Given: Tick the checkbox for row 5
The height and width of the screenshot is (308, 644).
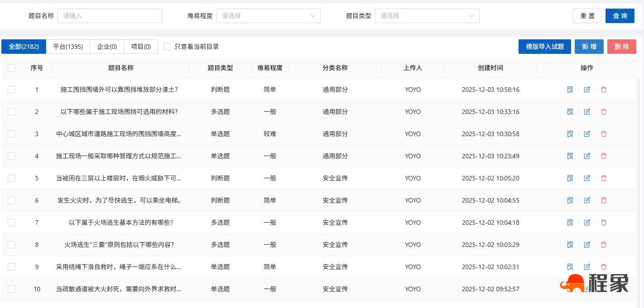Looking at the screenshot, I should [x=11, y=178].
